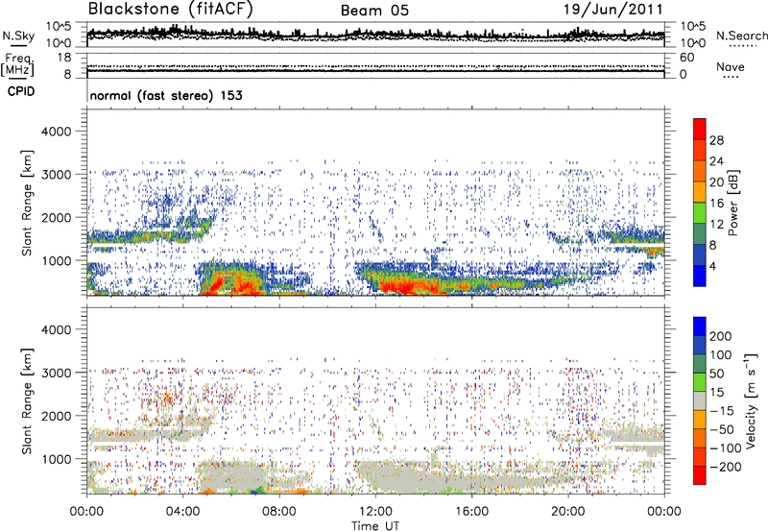Pick the light green 12–16 dB power swatch
The width and height of the screenshot is (768, 532).
(x=700, y=213)
